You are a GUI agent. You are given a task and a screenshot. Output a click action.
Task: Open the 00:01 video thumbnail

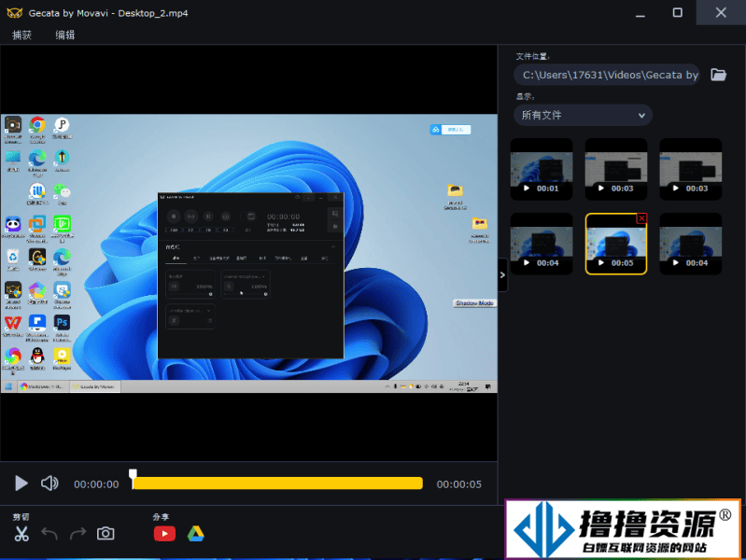click(x=542, y=169)
